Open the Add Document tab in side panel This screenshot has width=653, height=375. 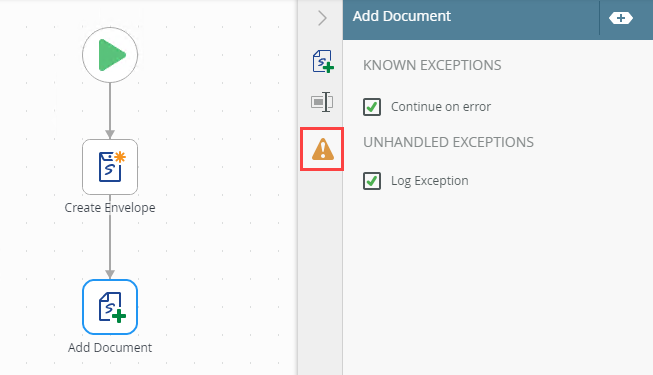point(323,61)
